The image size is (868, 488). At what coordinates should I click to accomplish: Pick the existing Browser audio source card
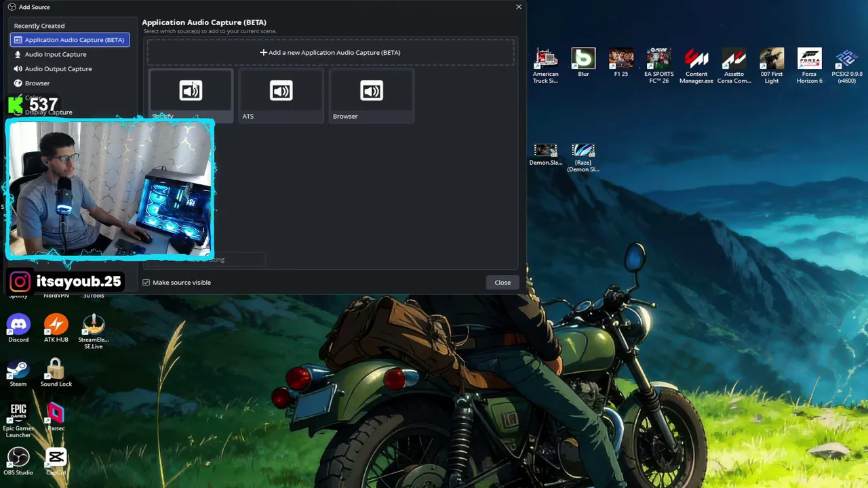[x=372, y=96]
